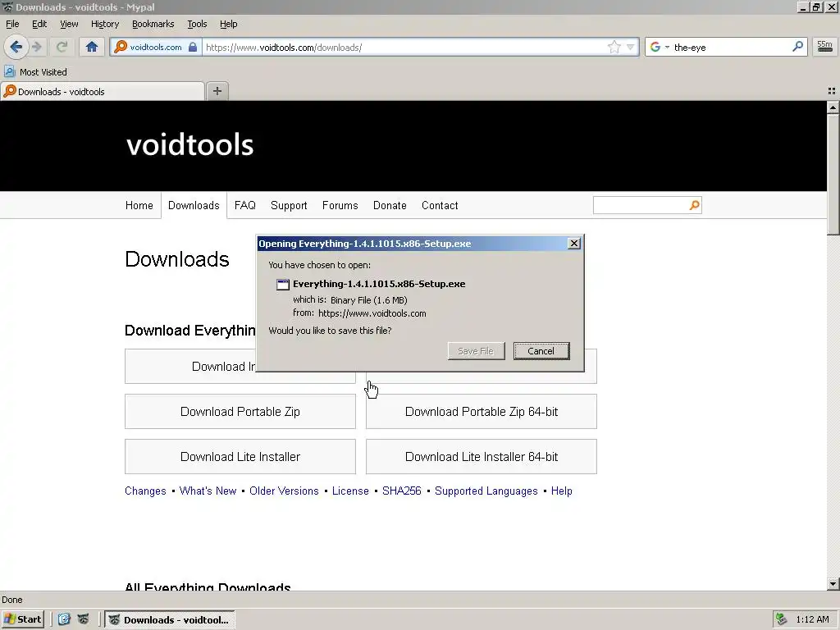Open the browser Home icon
Image resolution: width=840 pixels, height=630 pixels.
(x=92, y=47)
